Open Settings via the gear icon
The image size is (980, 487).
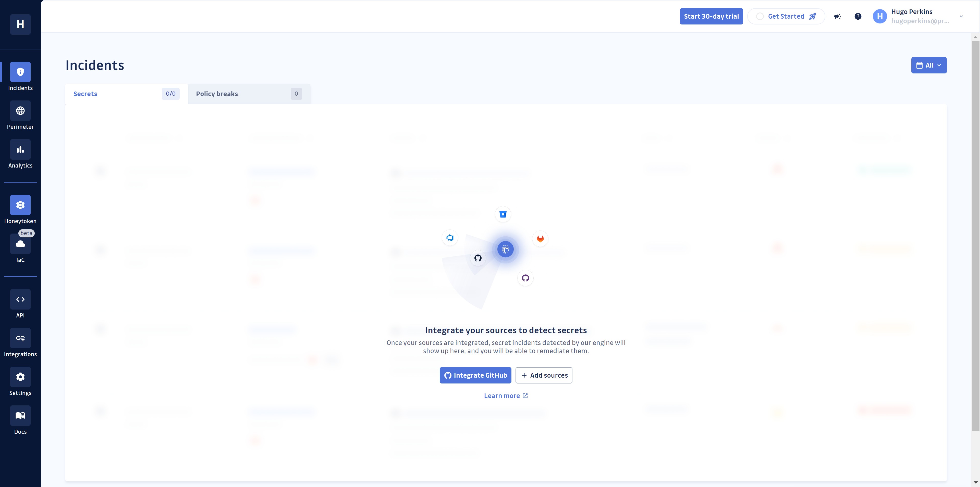tap(20, 376)
